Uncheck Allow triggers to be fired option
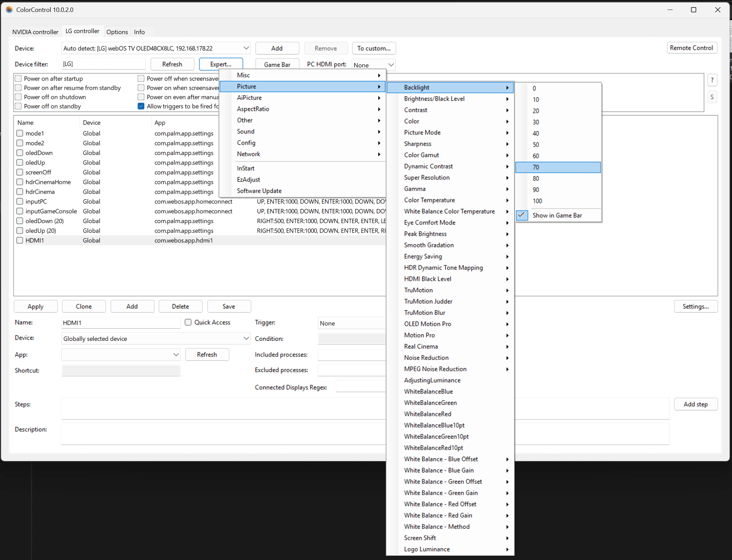Viewport: 732px width, 560px height. point(141,106)
